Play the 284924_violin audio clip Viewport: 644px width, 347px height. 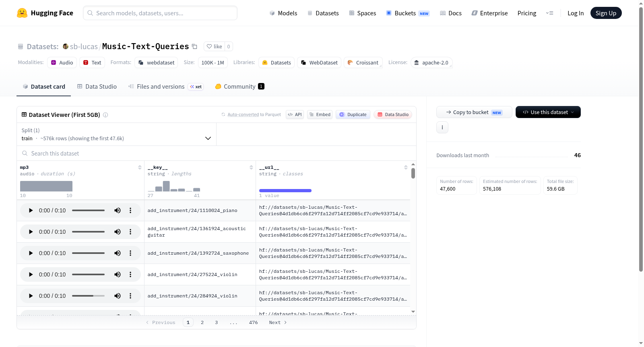[x=31, y=296]
